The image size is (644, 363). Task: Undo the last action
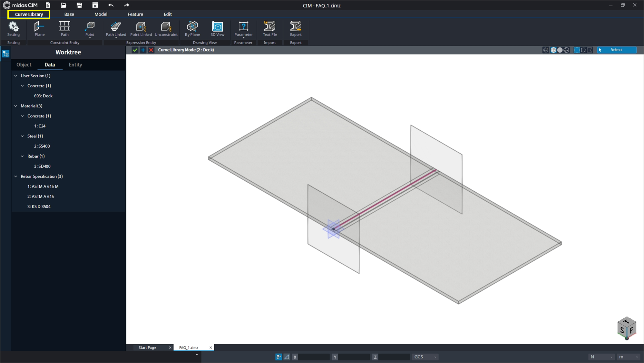[x=111, y=5]
